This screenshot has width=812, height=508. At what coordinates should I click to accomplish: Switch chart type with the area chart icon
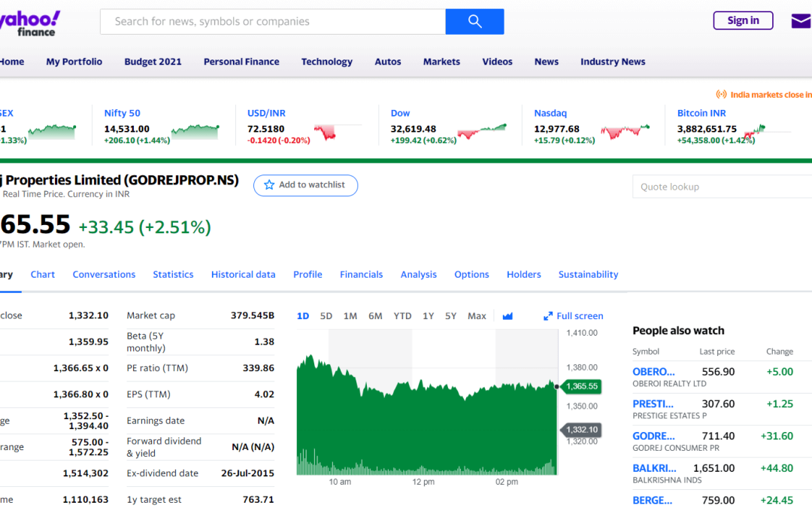507,315
